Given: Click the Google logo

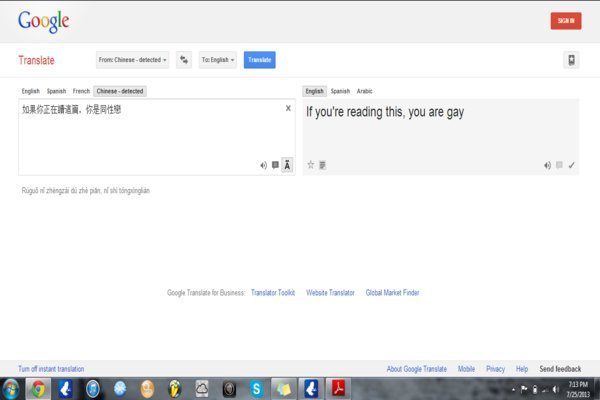Looking at the screenshot, I should pyautogui.click(x=44, y=21).
